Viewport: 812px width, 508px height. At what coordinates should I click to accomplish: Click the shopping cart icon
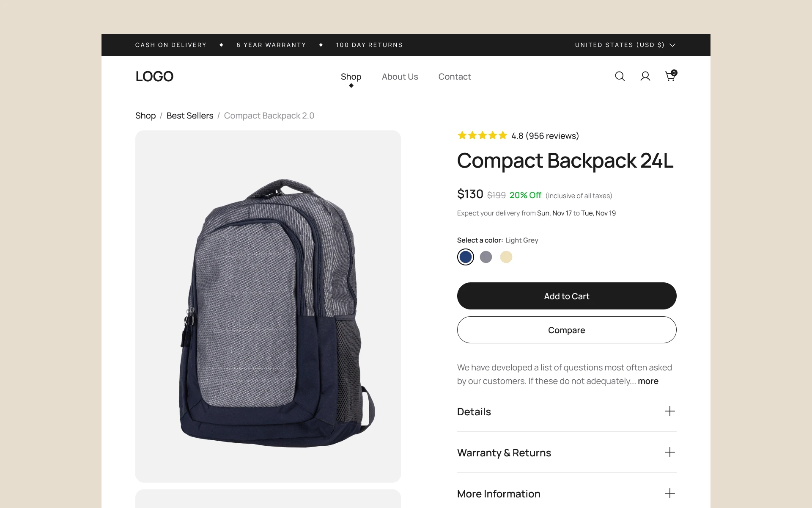[670, 76]
